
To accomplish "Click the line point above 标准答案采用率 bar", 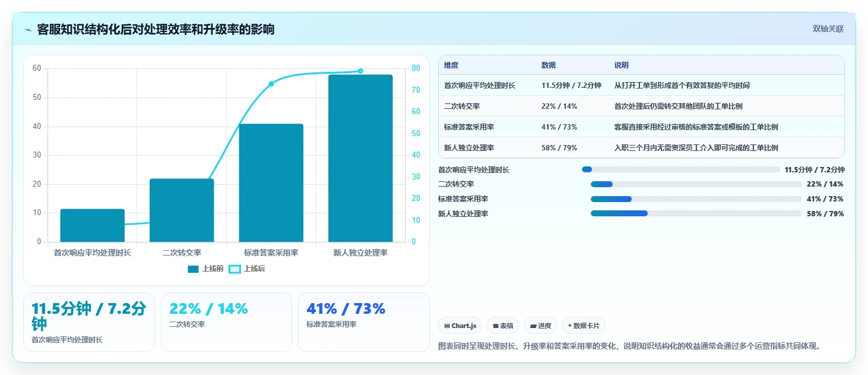I will coord(271,84).
